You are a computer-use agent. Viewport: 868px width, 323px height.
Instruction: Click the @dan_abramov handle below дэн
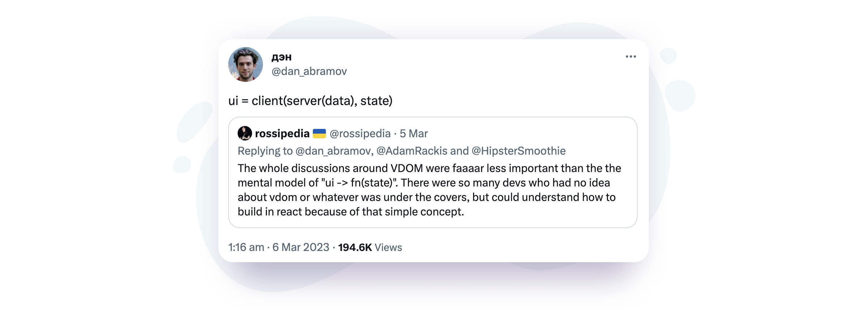309,71
